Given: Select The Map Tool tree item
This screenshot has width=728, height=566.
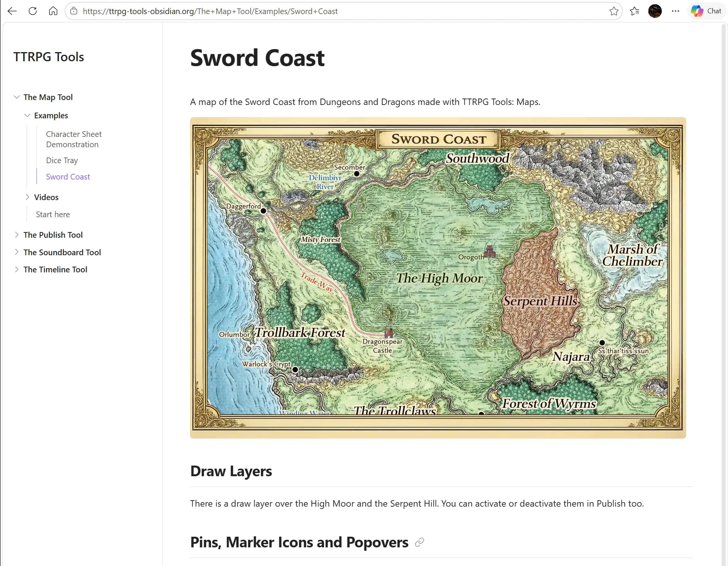Looking at the screenshot, I should click(x=48, y=97).
